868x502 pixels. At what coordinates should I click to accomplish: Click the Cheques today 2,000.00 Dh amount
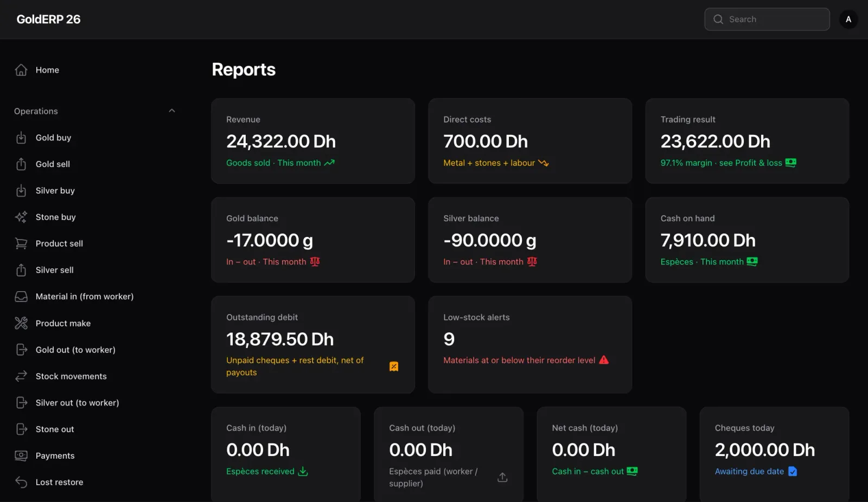pos(765,450)
